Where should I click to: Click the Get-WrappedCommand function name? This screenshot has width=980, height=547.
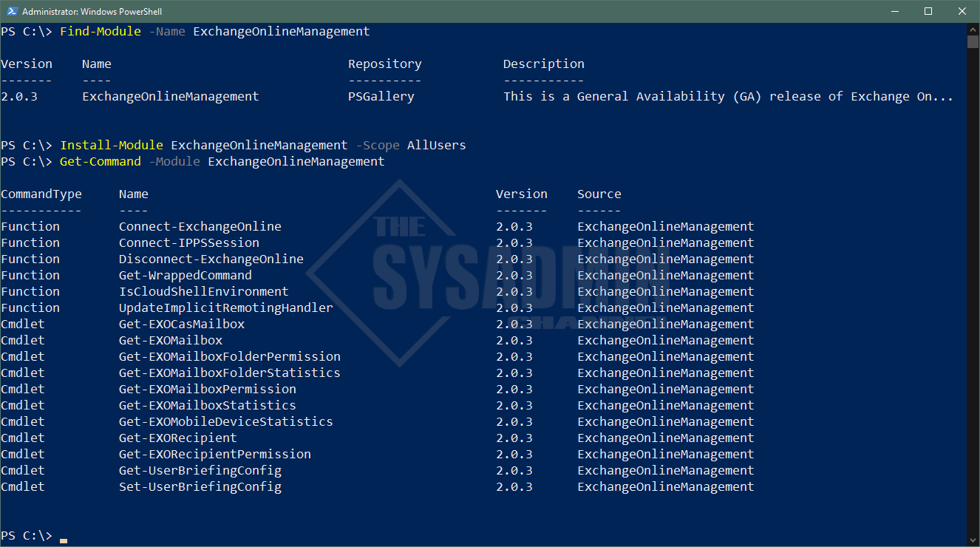186,275
